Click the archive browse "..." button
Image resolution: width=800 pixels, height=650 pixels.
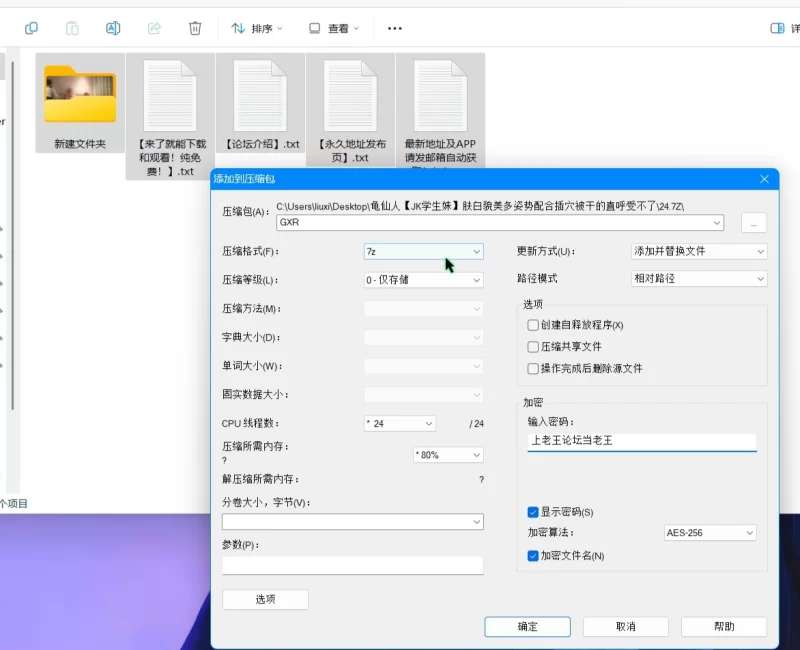753,222
